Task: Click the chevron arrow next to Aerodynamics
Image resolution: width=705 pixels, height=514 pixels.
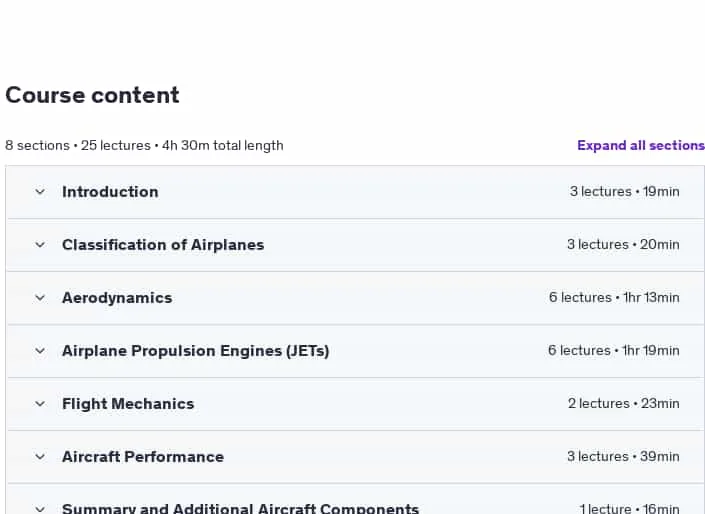Action: (x=40, y=298)
